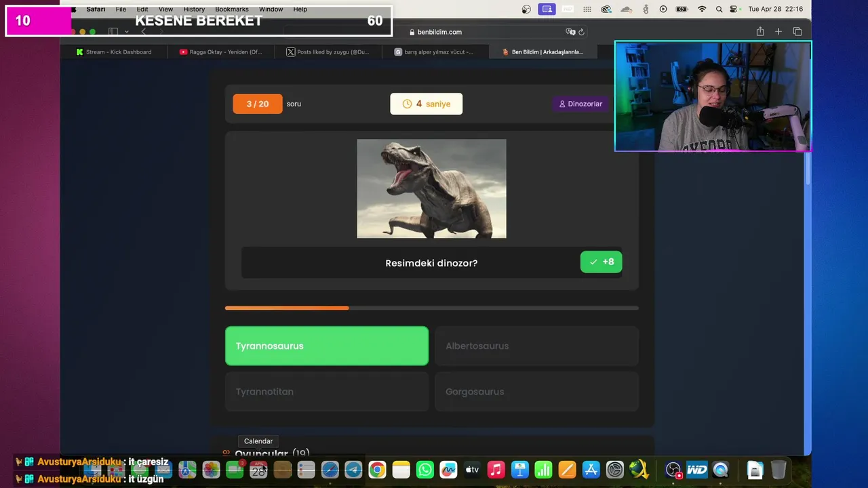Click the Cloudflare cloud menu bar icon
The width and height of the screenshot is (868, 488).
click(x=627, y=9)
